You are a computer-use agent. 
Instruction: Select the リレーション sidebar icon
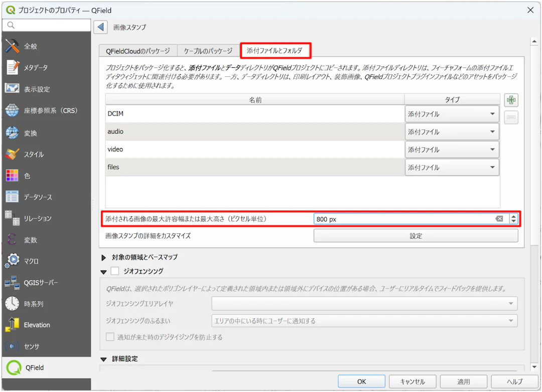[12, 218]
